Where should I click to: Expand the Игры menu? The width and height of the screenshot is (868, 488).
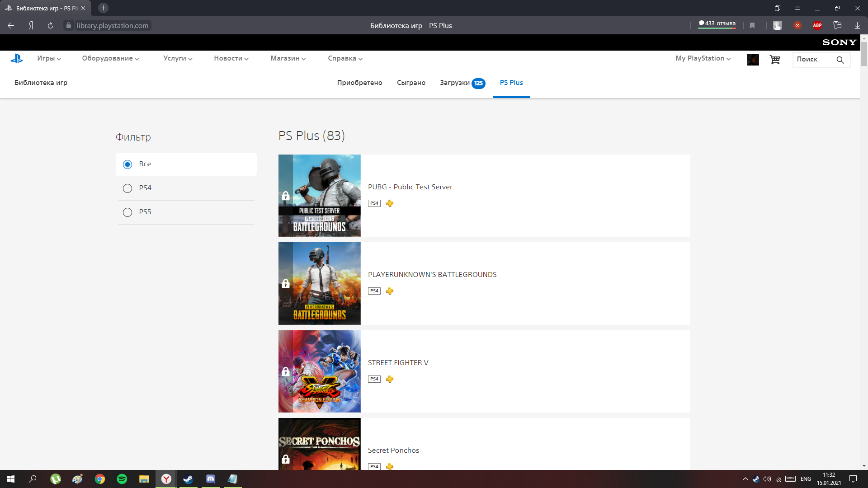tap(49, 58)
